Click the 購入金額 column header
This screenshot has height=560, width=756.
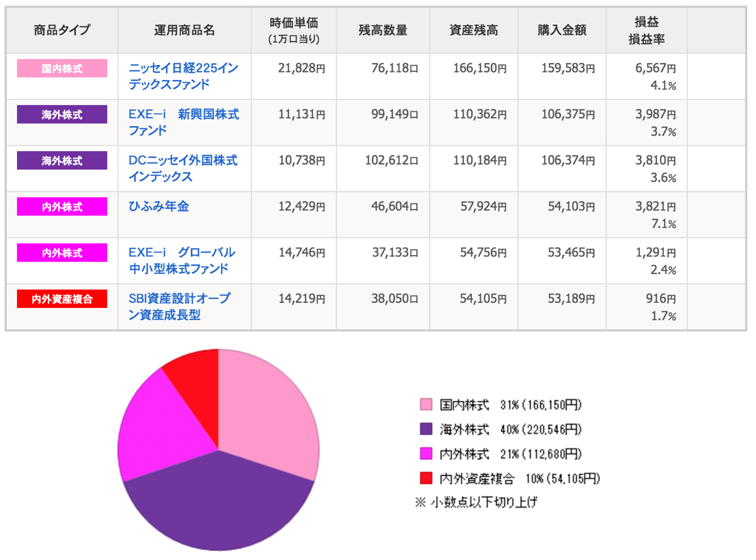coord(562,30)
